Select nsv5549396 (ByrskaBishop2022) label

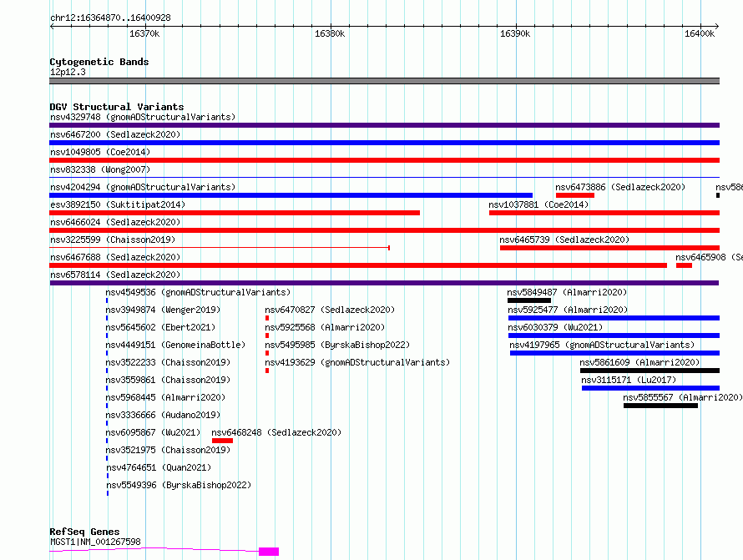point(179,485)
